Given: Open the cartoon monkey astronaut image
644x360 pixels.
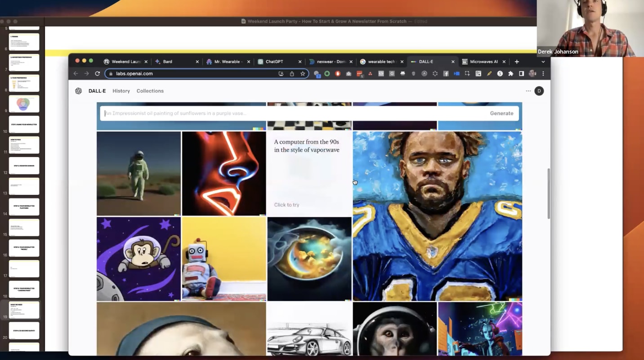Looking at the screenshot, I should [x=139, y=259].
